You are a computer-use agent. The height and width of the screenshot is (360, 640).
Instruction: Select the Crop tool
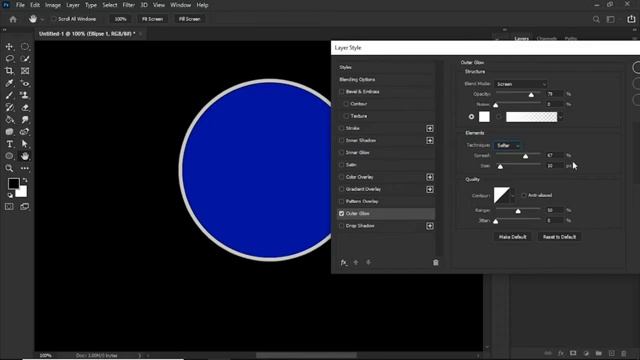9,71
